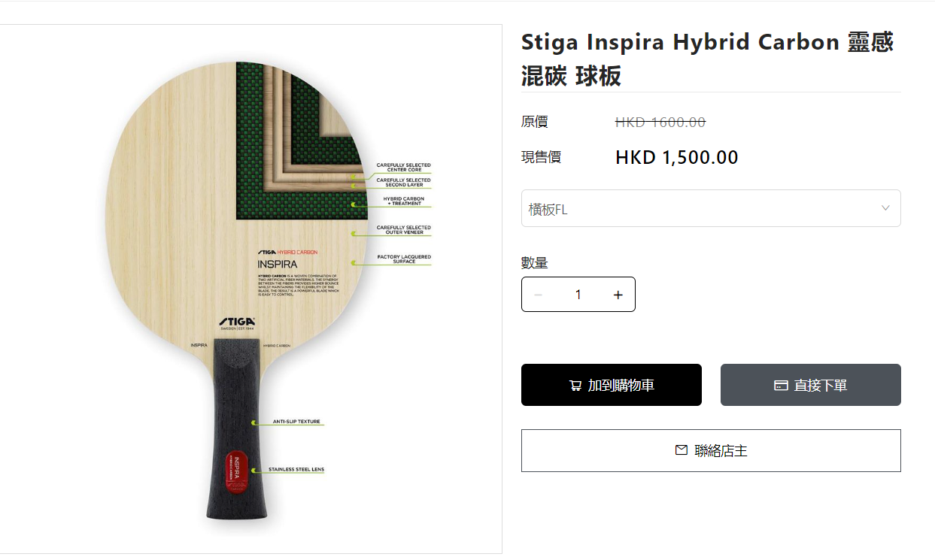Add item with 加到購物車 button
The image size is (935, 560).
[612, 385]
